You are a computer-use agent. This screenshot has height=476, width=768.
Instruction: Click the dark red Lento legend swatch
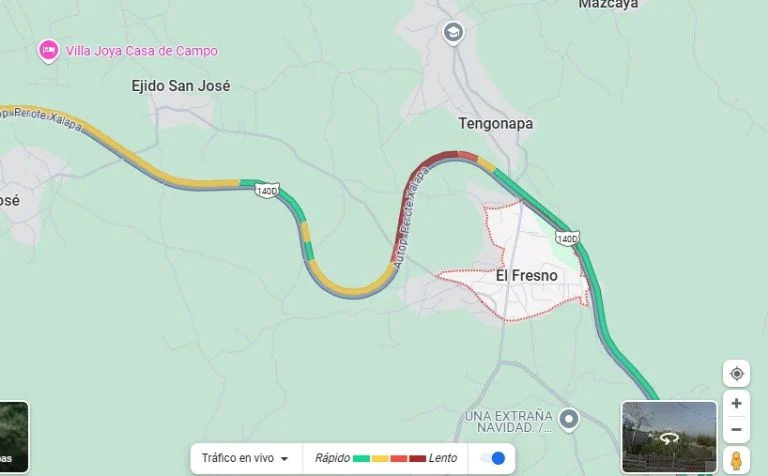coord(417,459)
